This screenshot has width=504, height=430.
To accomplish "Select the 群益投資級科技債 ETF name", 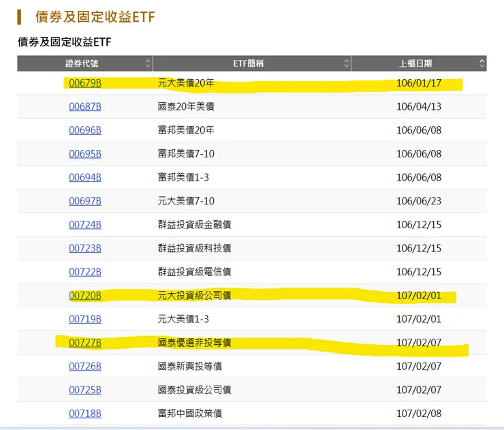I will tap(195, 248).
